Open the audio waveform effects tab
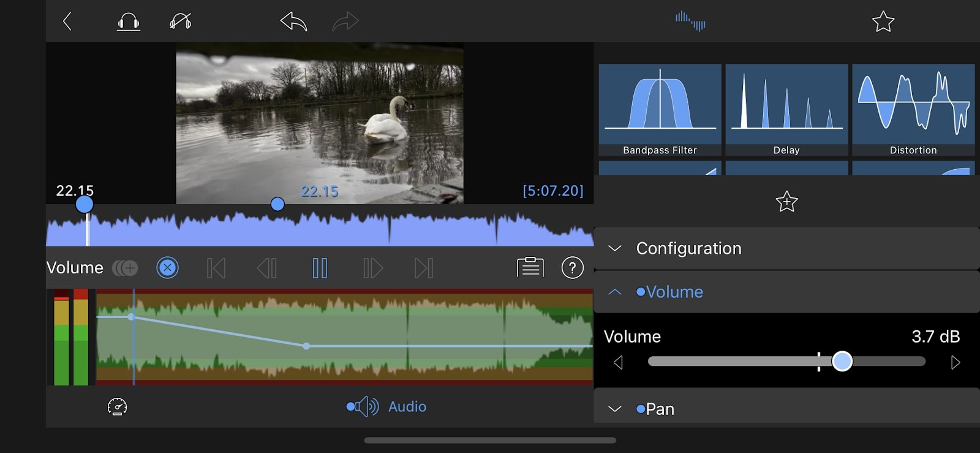This screenshot has height=453, width=980. tap(690, 21)
